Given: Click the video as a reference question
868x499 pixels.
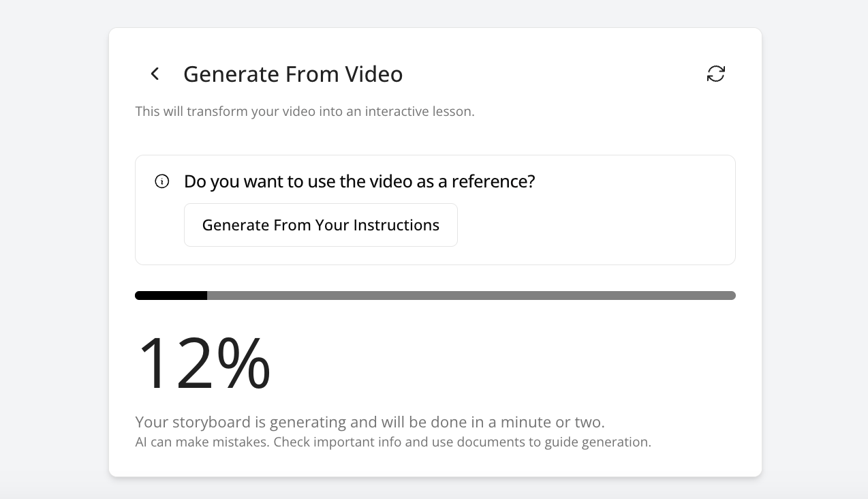Looking at the screenshot, I should (359, 181).
